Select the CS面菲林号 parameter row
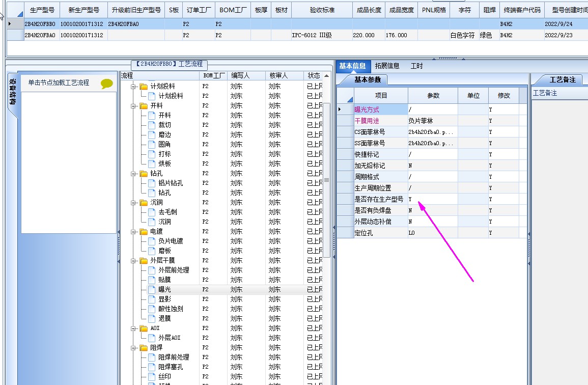588x385 pixels. 432,132
